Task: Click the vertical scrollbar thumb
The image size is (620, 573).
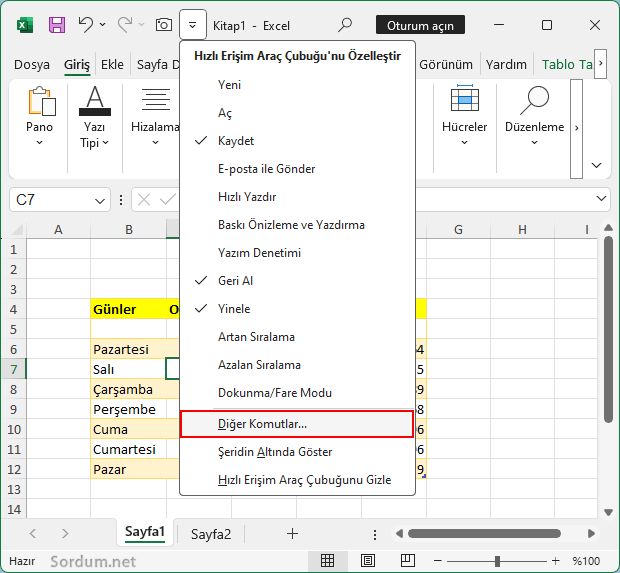Action: point(609,330)
